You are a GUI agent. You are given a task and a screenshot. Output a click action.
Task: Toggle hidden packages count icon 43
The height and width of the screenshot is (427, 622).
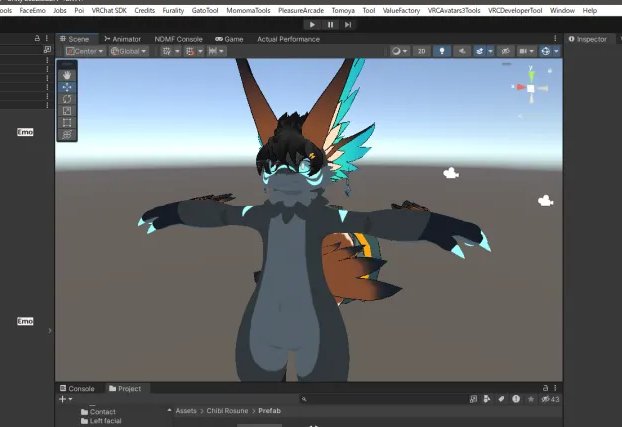pos(550,399)
